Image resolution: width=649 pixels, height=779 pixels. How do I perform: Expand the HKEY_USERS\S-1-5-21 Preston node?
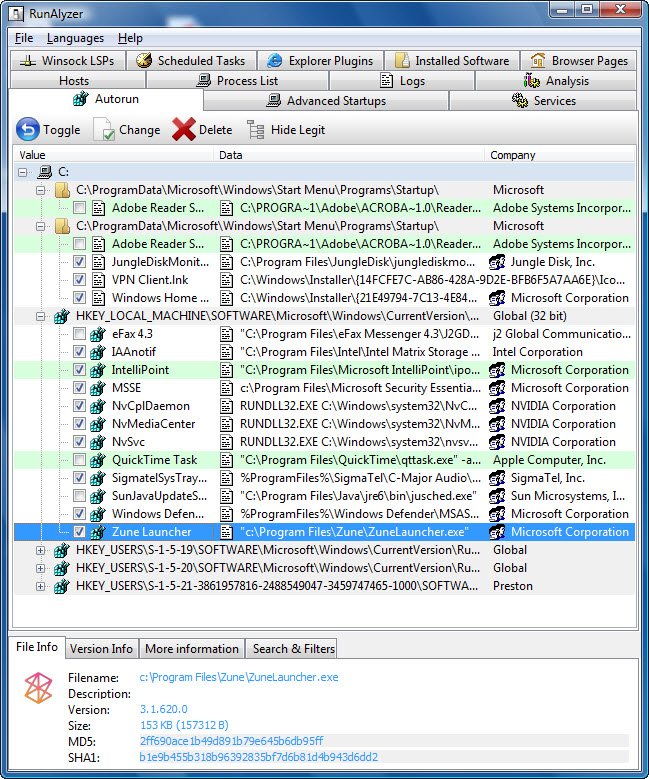point(41,586)
